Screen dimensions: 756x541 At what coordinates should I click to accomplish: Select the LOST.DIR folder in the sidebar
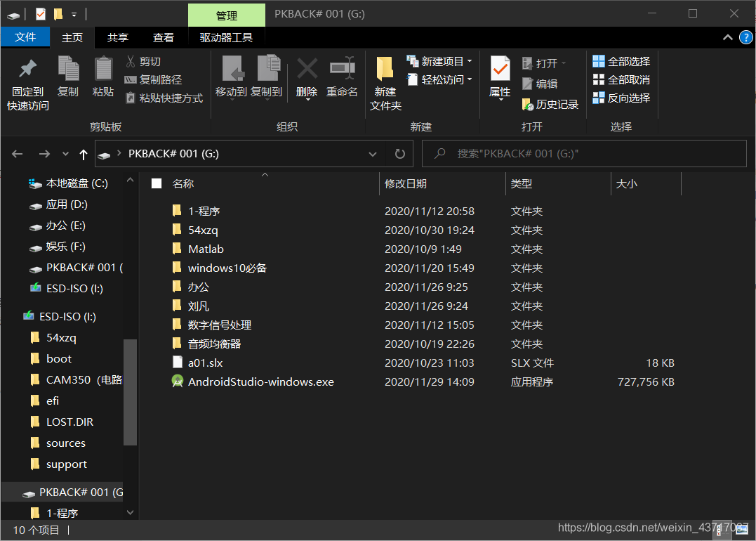(x=62, y=422)
